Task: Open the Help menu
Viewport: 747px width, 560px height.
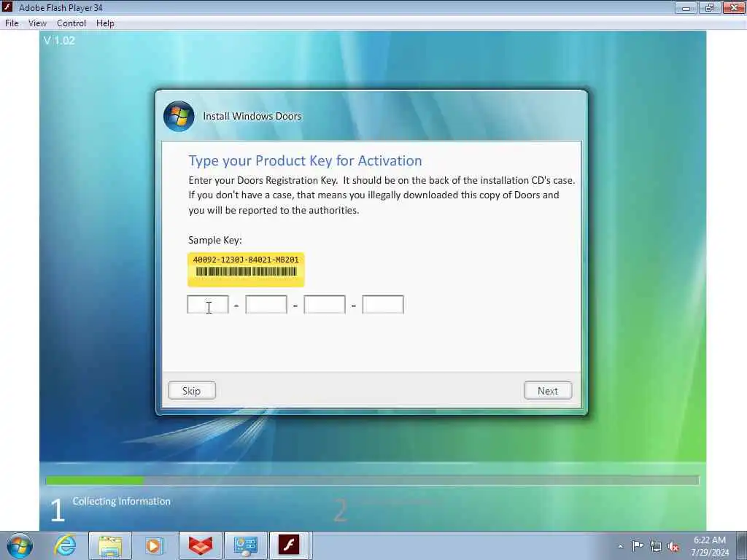Action: tap(105, 23)
